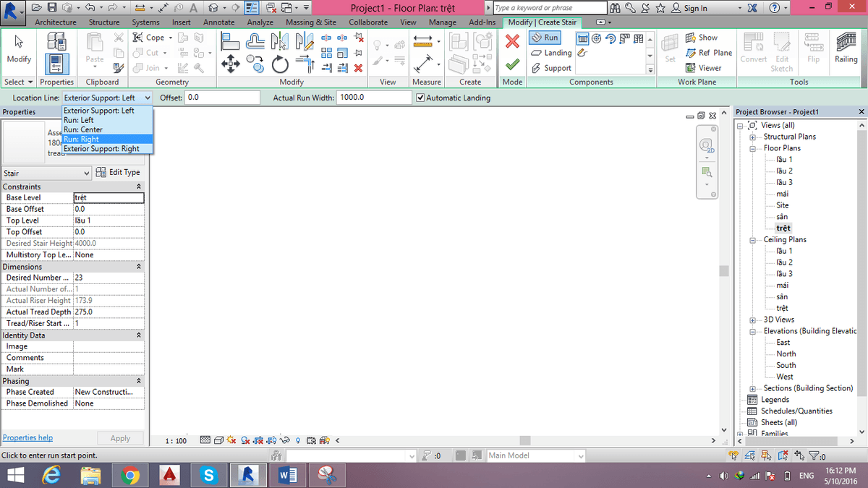Viewport: 868px width, 488px height.
Task: Open the Structure ribbon tab
Action: point(104,22)
